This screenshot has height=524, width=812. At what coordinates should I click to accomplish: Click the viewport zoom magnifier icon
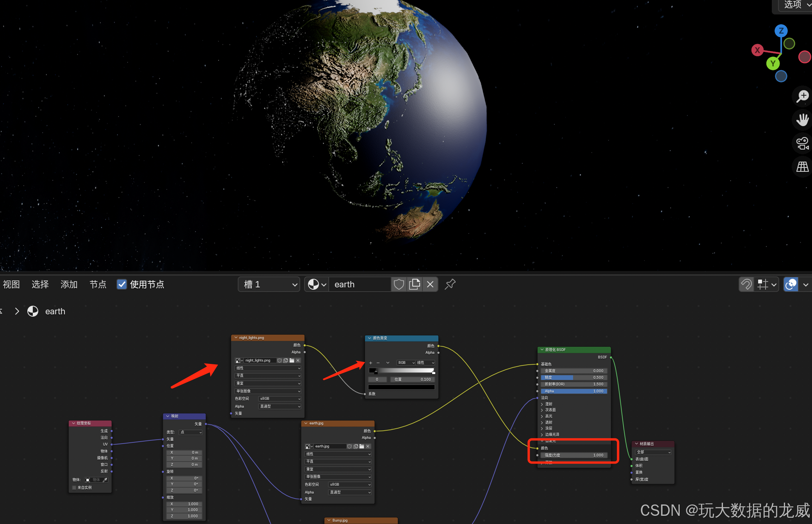pyautogui.click(x=803, y=96)
